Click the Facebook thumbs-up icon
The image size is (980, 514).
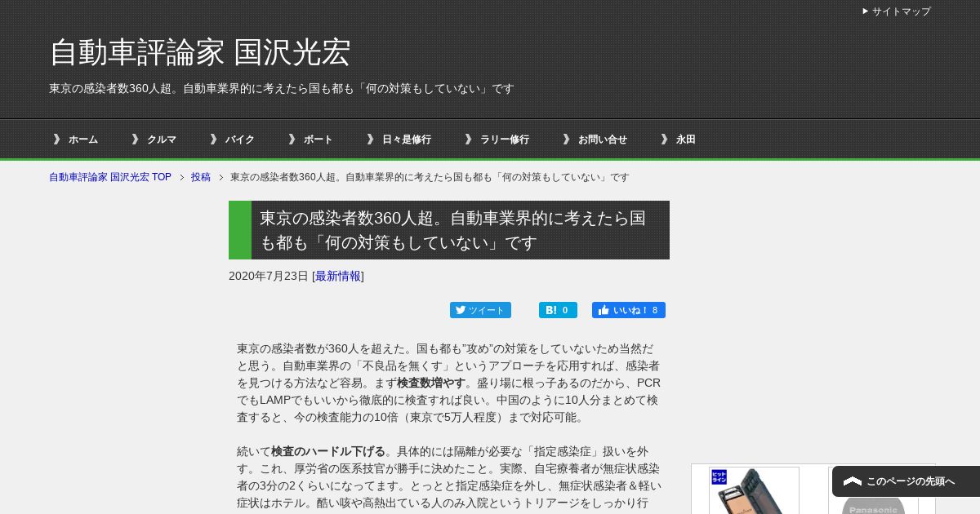tap(604, 310)
